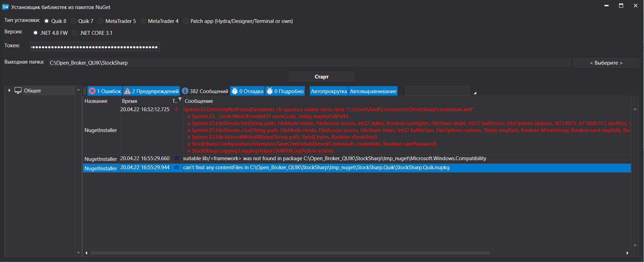Select the Общее item in the tree

pyautogui.click(x=32, y=91)
